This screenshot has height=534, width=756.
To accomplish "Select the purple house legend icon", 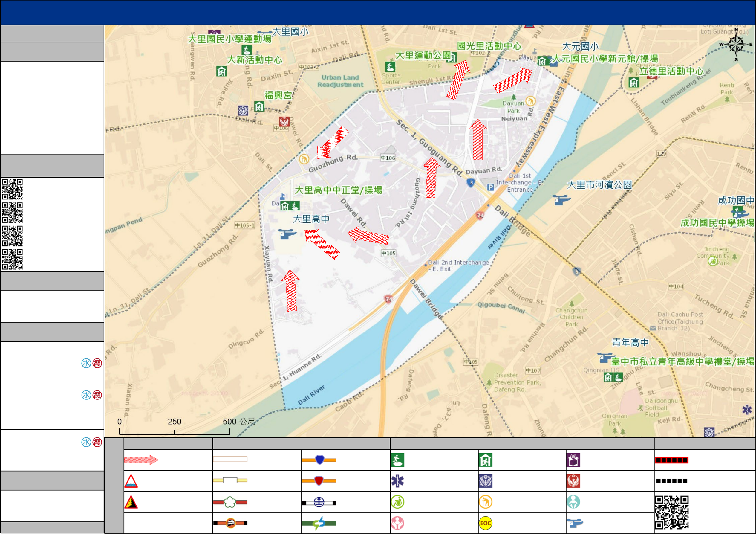I will click(573, 460).
